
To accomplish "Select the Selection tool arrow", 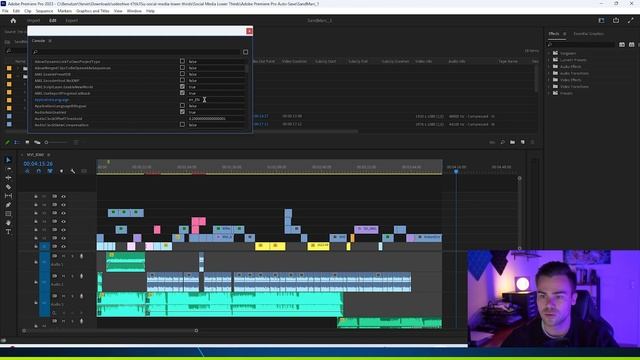I will pos(8,160).
